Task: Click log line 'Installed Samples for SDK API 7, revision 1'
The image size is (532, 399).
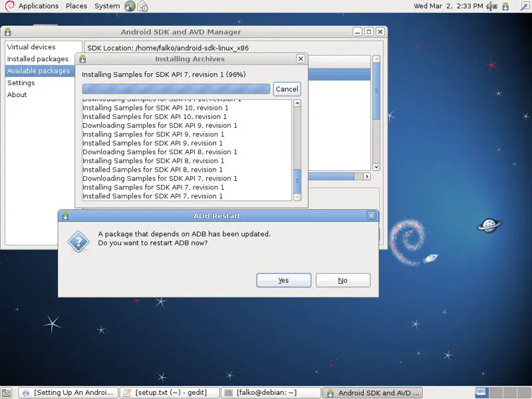Action: (x=152, y=196)
